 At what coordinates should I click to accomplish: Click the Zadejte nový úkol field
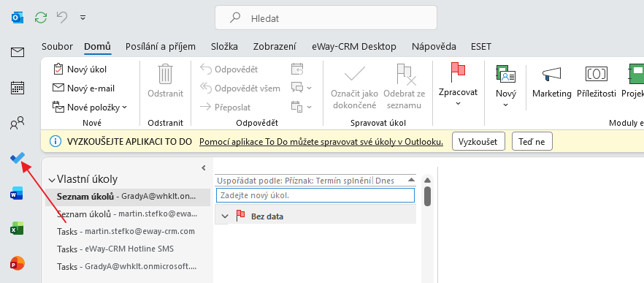[315, 195]
